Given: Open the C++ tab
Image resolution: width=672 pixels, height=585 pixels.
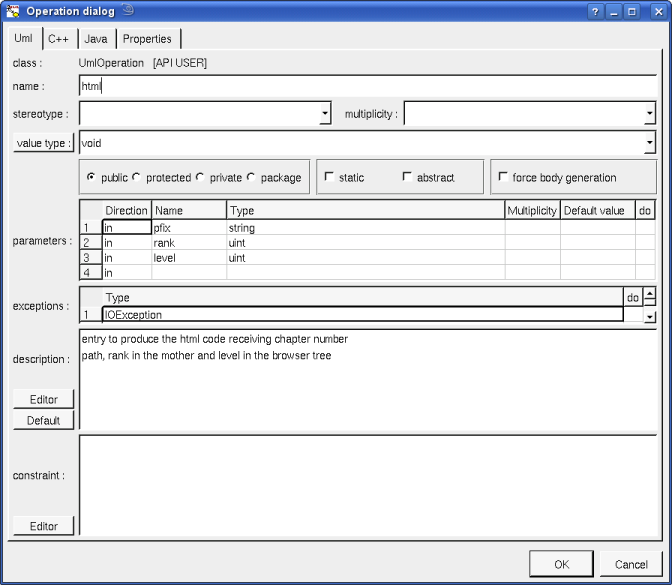Looking at the screenshot, I should pyautogui.click(x=58, y=39).
